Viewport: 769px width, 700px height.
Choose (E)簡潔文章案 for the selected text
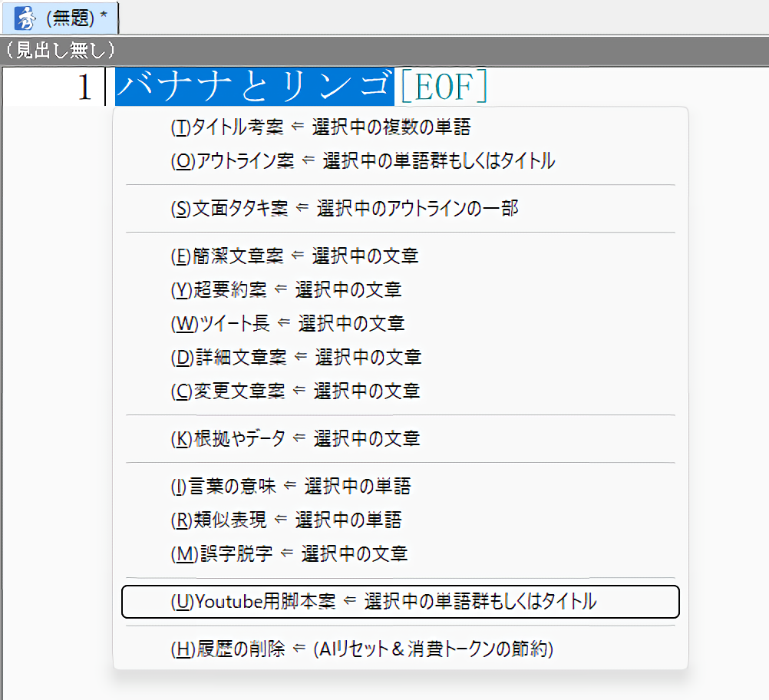click(x=294, y=256)
